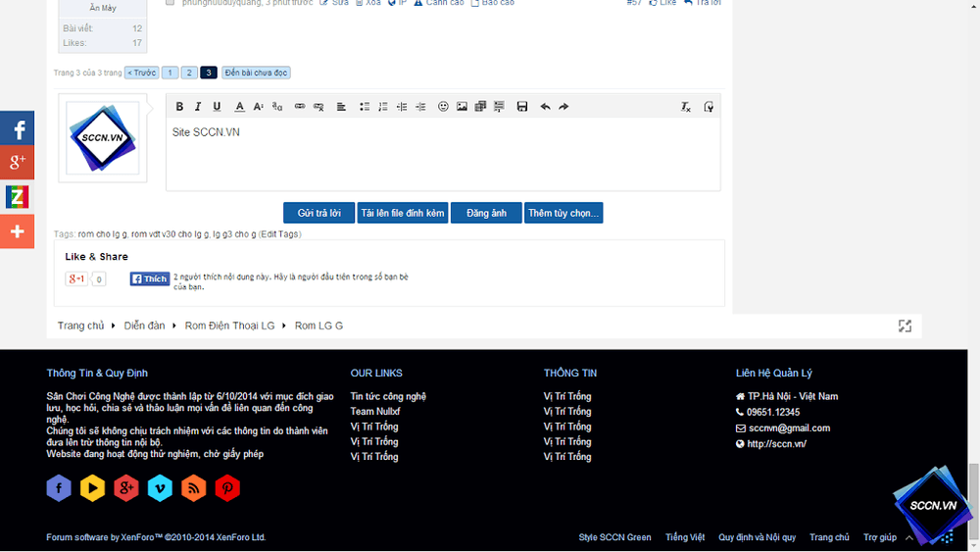This screenshot has width=980, height=552.
Task: Open the 'rom cho lg g' tag
Action: click(102, 233)
